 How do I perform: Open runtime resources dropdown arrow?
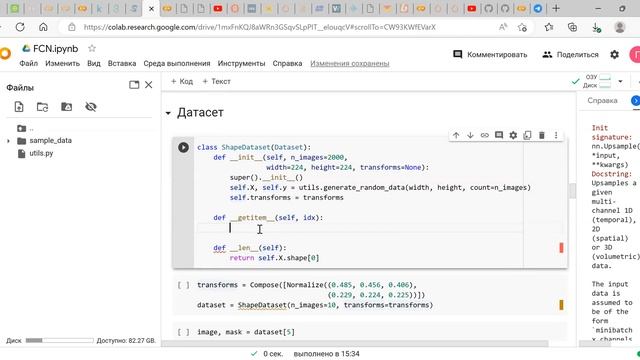[x=620, y=81]
